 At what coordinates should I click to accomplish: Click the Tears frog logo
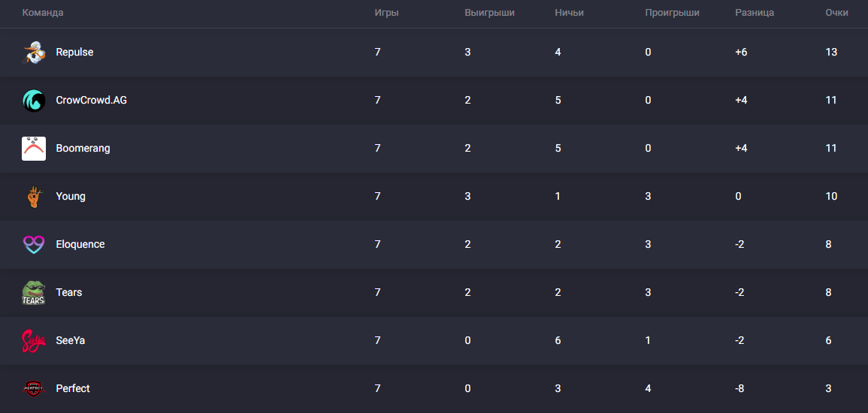34,293
